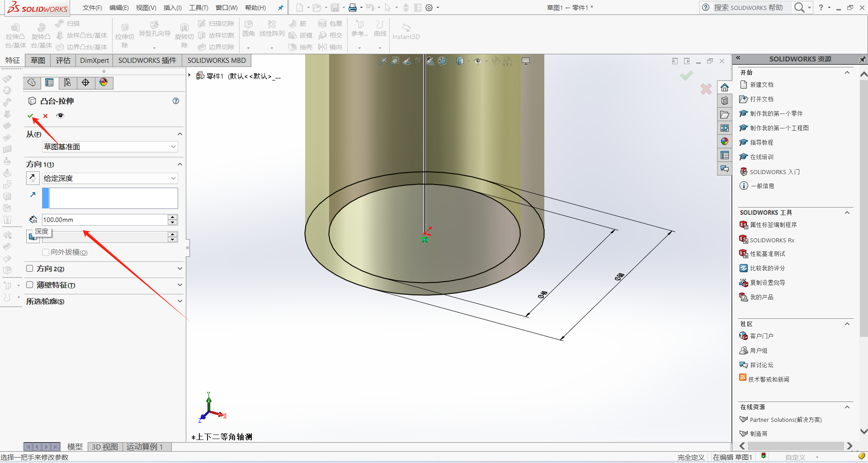Click the SOLIDWORKS Resources home icon
Image resolution: width=868 pixels, height=463 pixels.
tap(725, 87)
